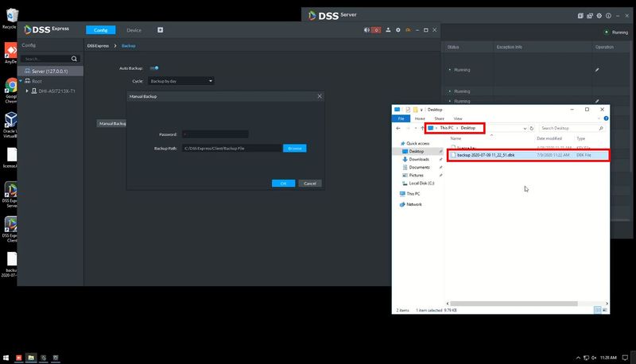Screen dimensions: 636x364
Task: Expand the DHI-ASI7213X-T1 device node
Action: [27, 91]
